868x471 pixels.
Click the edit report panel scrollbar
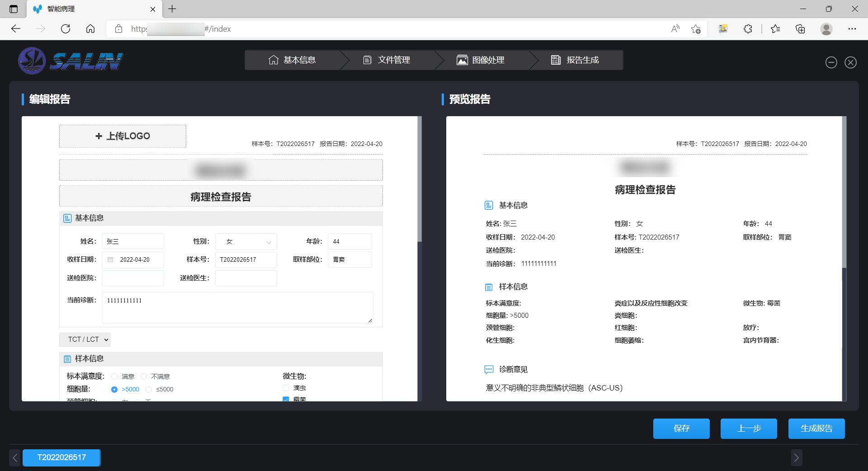[x=420, y=179]
